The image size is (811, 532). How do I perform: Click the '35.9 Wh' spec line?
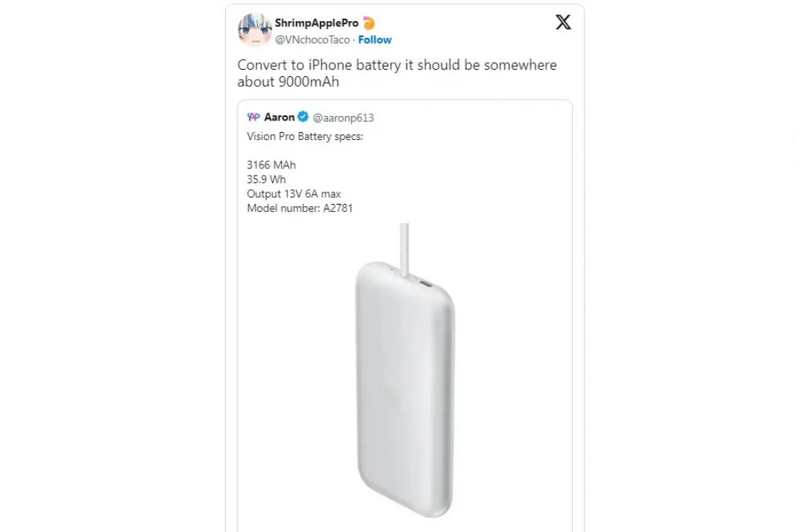click(266, 179)
